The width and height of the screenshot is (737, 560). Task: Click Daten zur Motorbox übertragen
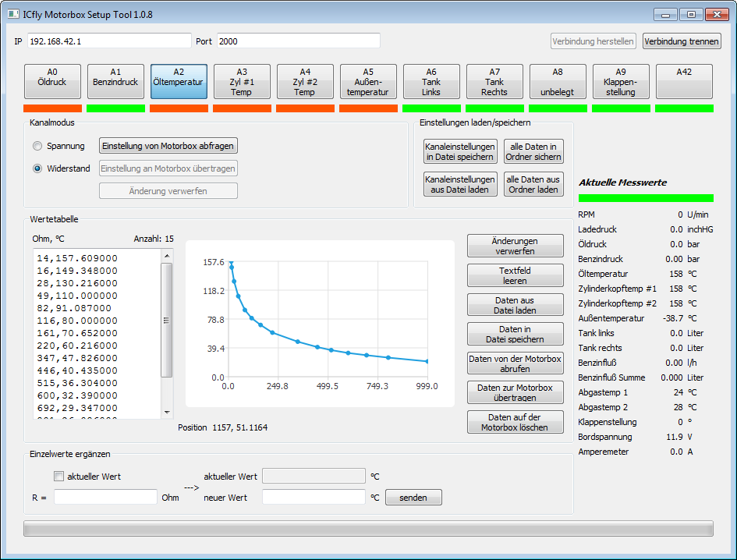coord(515,392)
